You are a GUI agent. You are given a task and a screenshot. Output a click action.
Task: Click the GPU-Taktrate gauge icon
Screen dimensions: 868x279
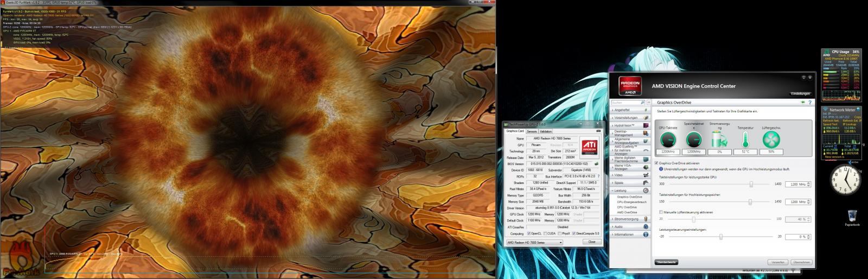(x=668, y=140)
